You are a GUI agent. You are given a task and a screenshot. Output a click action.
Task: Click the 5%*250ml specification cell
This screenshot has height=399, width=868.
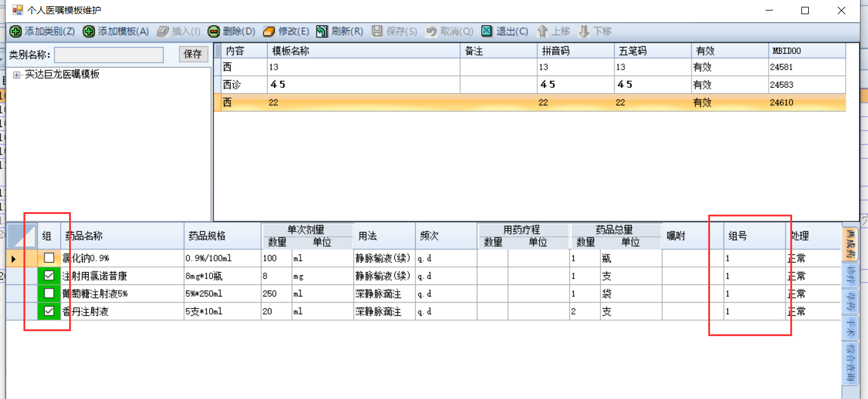point(223,294)
